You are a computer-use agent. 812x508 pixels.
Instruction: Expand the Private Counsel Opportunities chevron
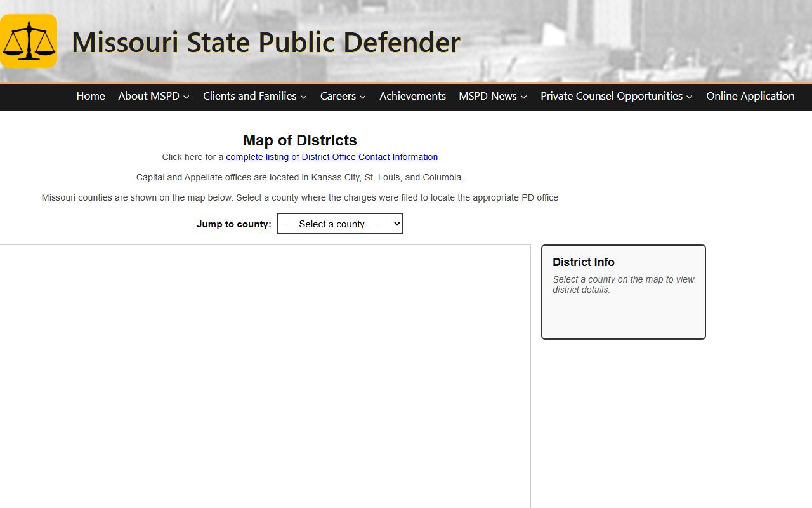(x=690, y=97)
